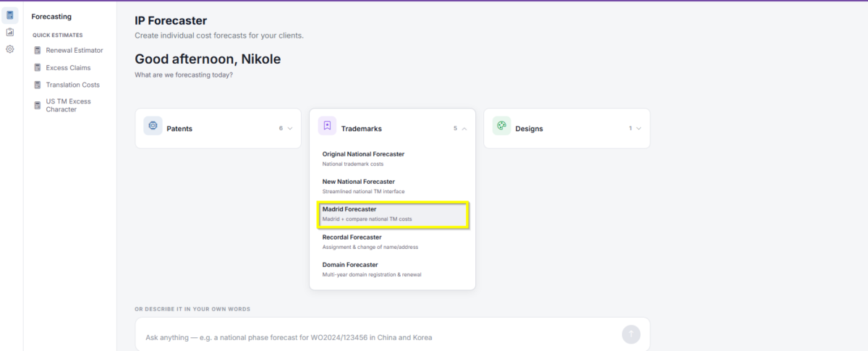This screenshot has height=351, width=868.
Task: Choose New National Forecaster entry
Action: (393, 186)
